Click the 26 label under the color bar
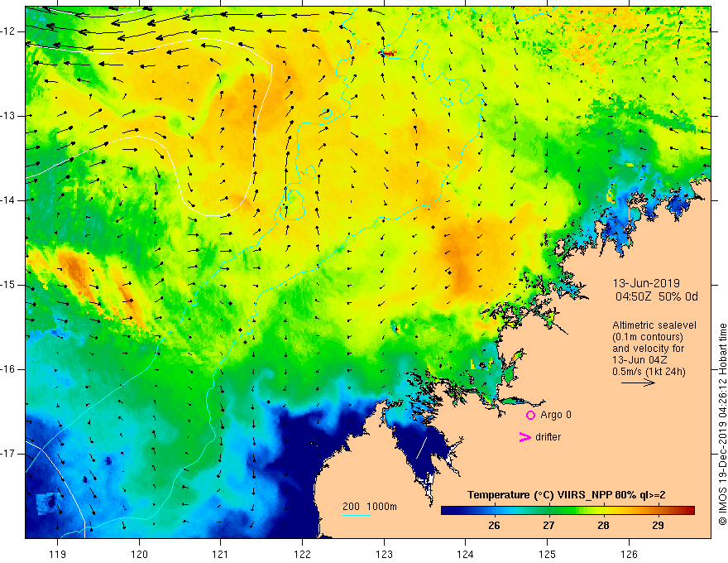Image resolution: width=728 pixels, height=563 pixels. tap(494, 526)
